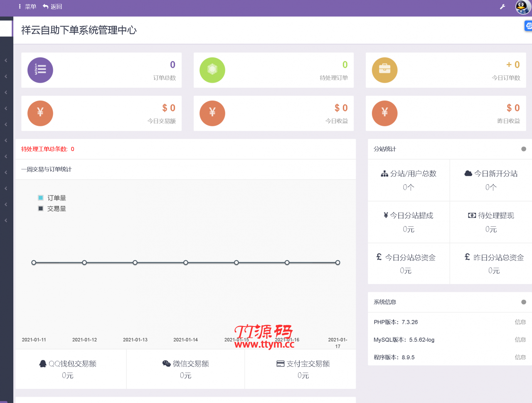The width and height of the screenshot is (532, 403).
Task: Open the 菜单 menu in top bar
Action: coord(27,7)
